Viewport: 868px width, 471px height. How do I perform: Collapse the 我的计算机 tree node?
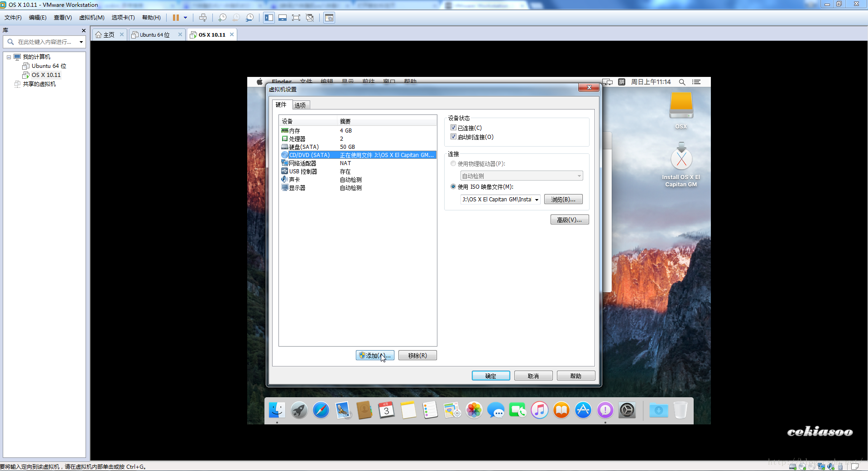9,57
